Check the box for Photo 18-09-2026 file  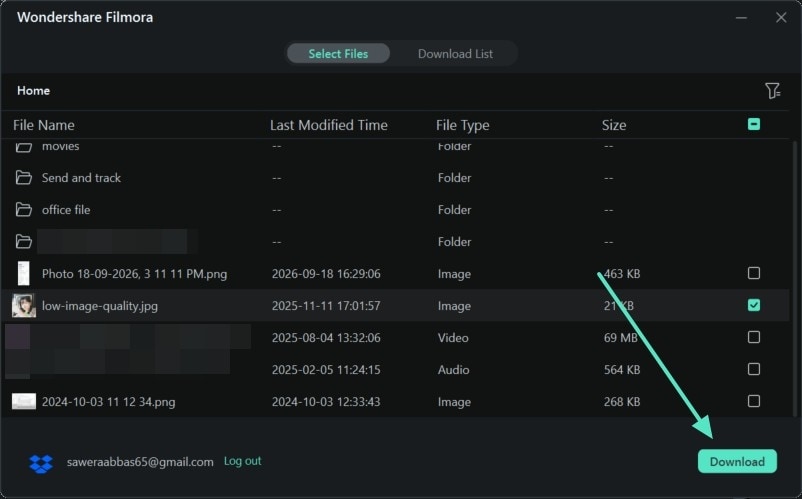click(x=753, y=273)
